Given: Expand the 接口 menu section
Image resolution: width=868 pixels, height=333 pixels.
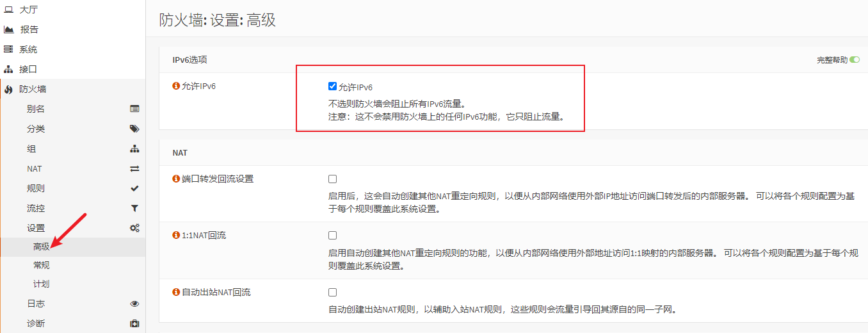Looking at the screenshot, I should (28, 69).
